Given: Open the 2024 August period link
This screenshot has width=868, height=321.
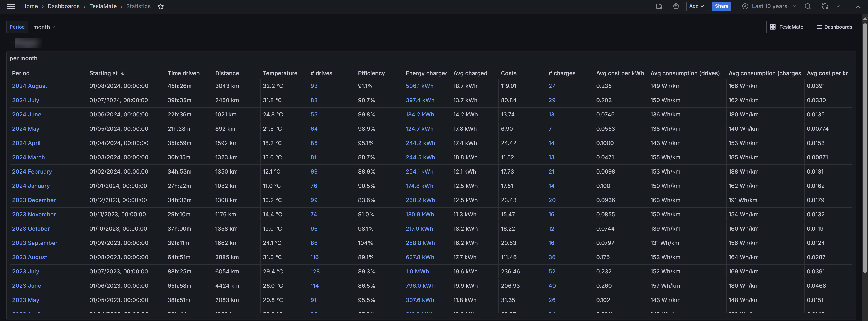Looking at the screenshot, I should click(x=29, y=86).
